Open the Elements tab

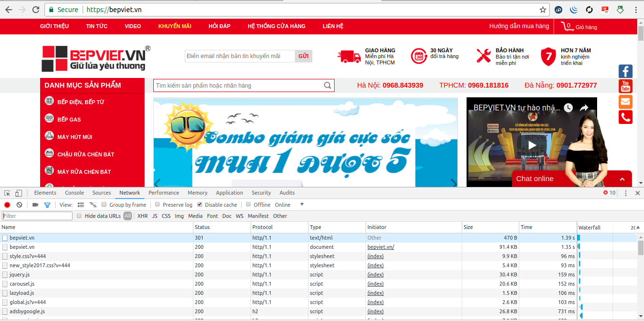tap(45, 193)
